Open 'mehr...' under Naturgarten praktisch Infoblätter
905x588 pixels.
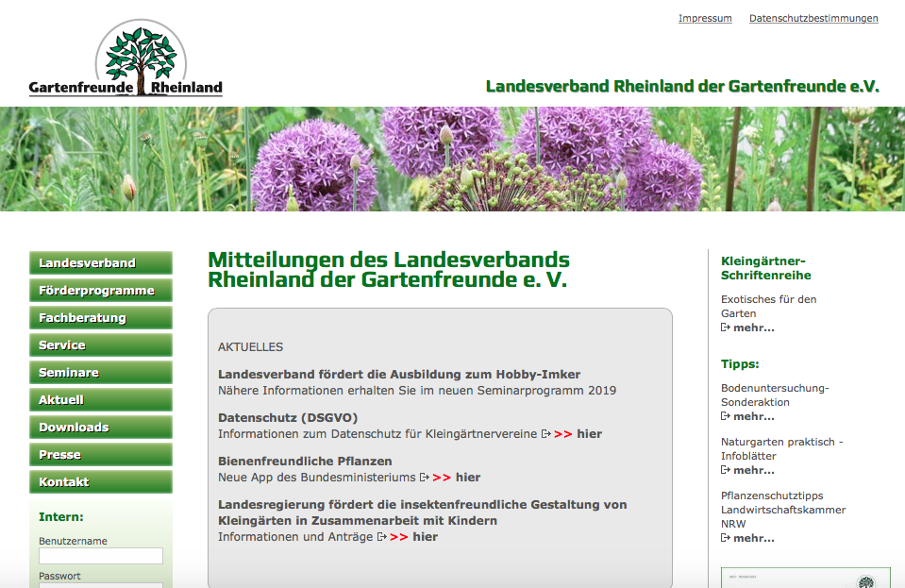coord(753,470)
